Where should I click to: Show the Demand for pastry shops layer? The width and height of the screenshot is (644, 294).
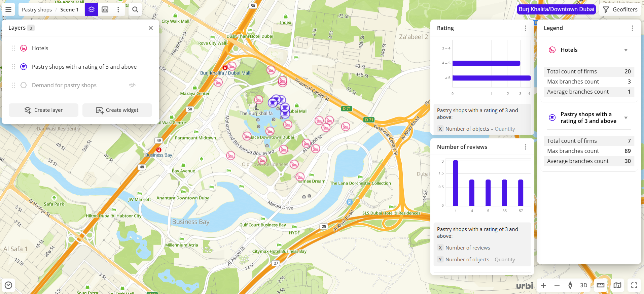(132, 85)
